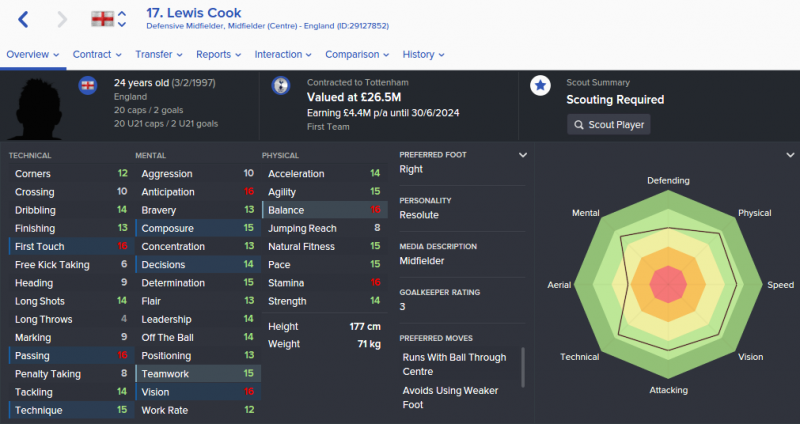Click the round England nationality badge
This screenshot has height=424, width=800.
(88, 85)
